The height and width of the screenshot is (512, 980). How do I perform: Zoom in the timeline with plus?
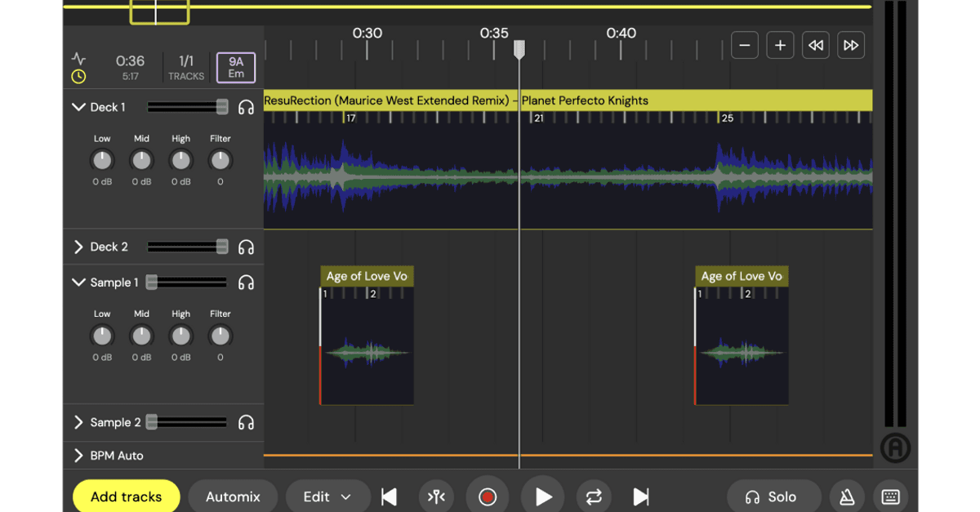[780, 46]
